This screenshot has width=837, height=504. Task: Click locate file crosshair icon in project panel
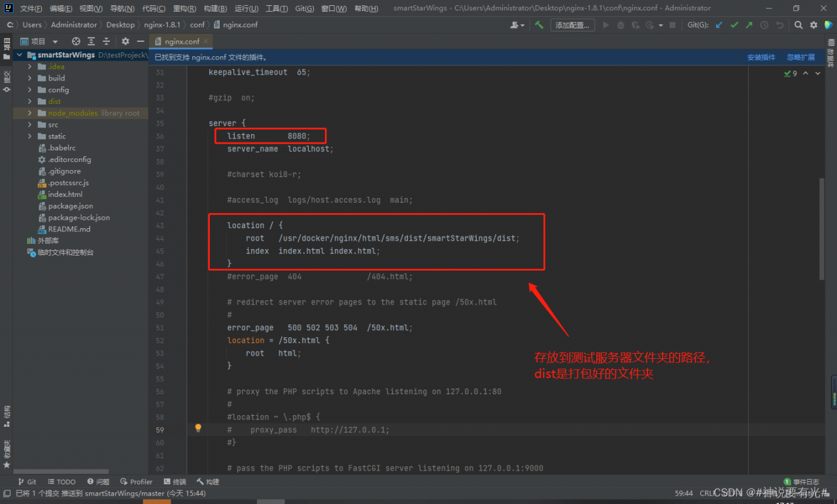click(x=75, y=41)
